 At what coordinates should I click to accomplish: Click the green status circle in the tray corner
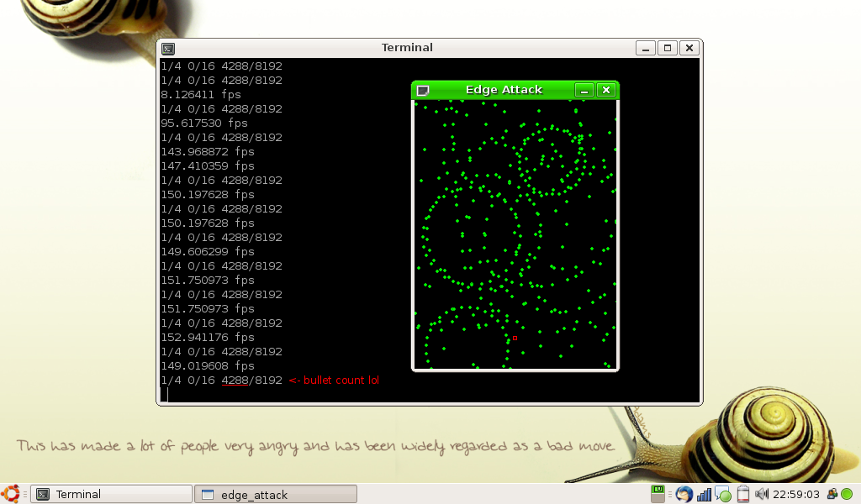pyautogui.click(x=847, y=494)
